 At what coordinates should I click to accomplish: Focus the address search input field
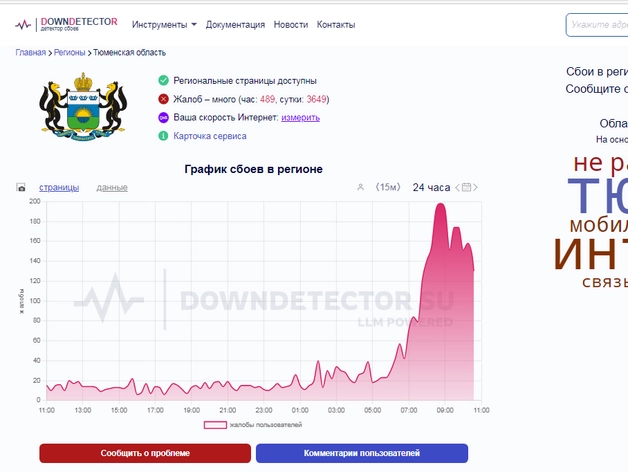(597, 25)
